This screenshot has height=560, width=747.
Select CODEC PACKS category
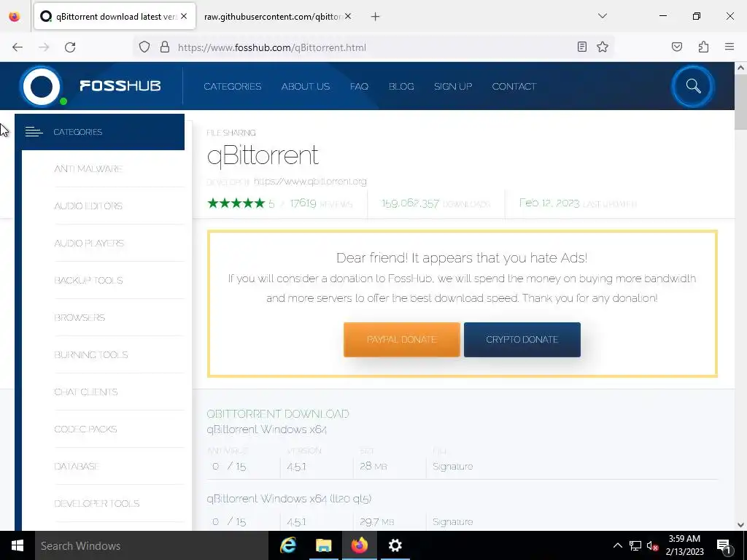coord(85,429)
